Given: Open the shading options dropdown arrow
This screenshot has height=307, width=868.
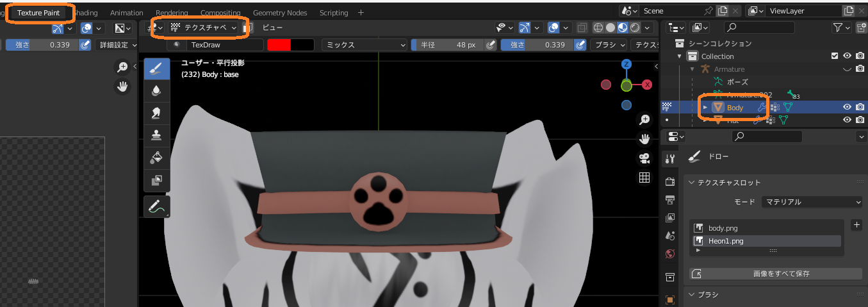Looking at the screenshot, I should (x=648, y=28).
